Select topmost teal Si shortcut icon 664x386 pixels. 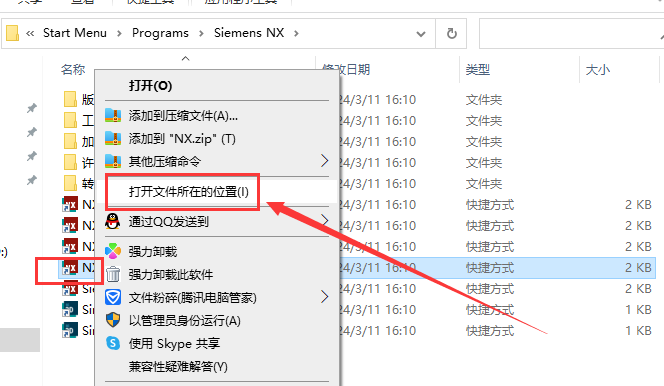click(x=70, y=309)
